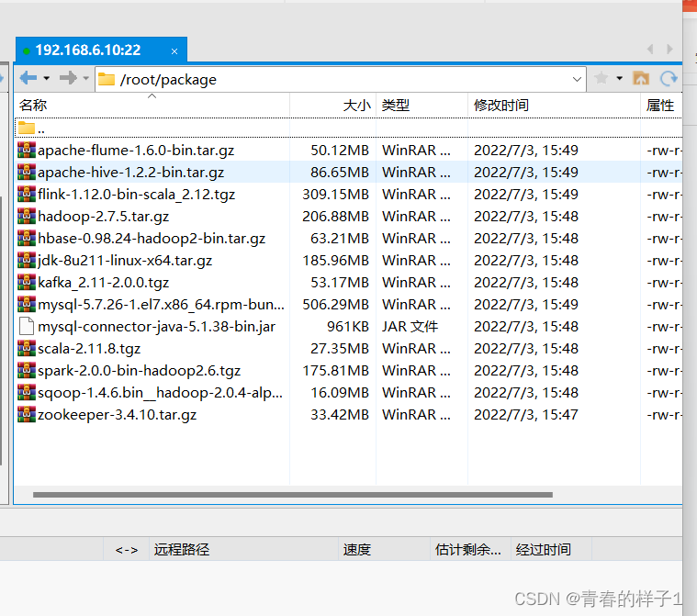Select file name kafka_2.11-2.0.0.tgz
This screenshot has width=697, height=616.
[103, 283]
